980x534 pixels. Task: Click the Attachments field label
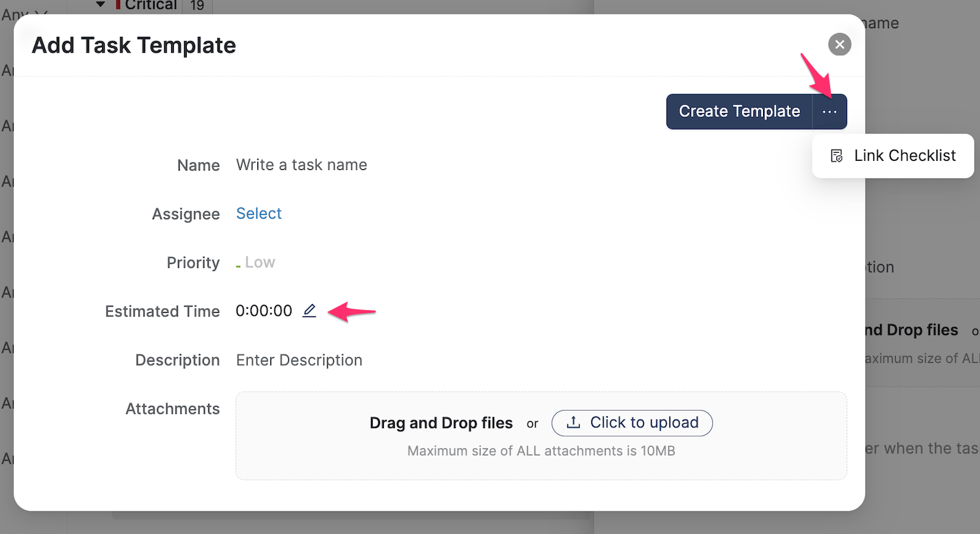pyautogui.click(x=172, y=409)
